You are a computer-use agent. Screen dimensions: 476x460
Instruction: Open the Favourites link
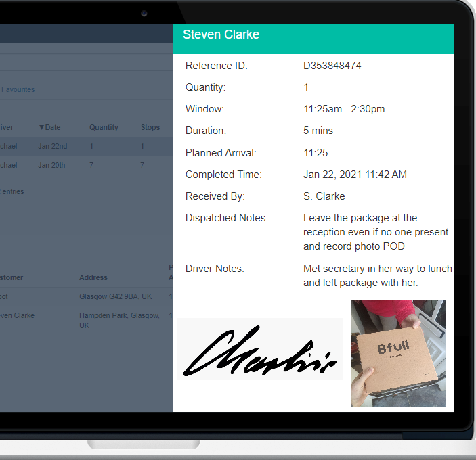pos(18,89)
